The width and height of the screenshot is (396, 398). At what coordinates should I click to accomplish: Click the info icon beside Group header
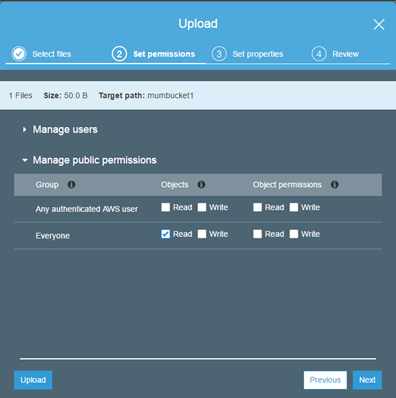[71, 185]
